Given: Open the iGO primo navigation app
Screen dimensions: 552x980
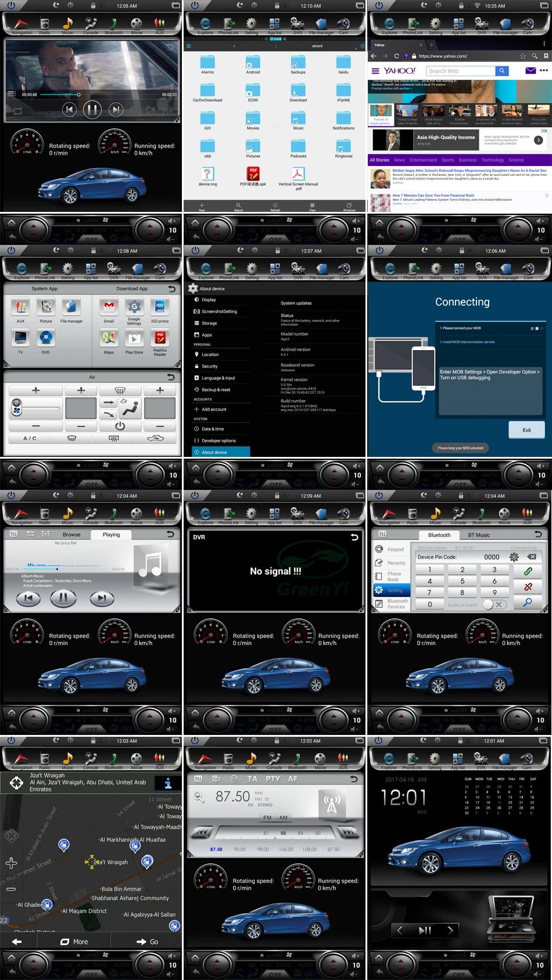Looking at the screenshot, I should click(x=160, y=308).
